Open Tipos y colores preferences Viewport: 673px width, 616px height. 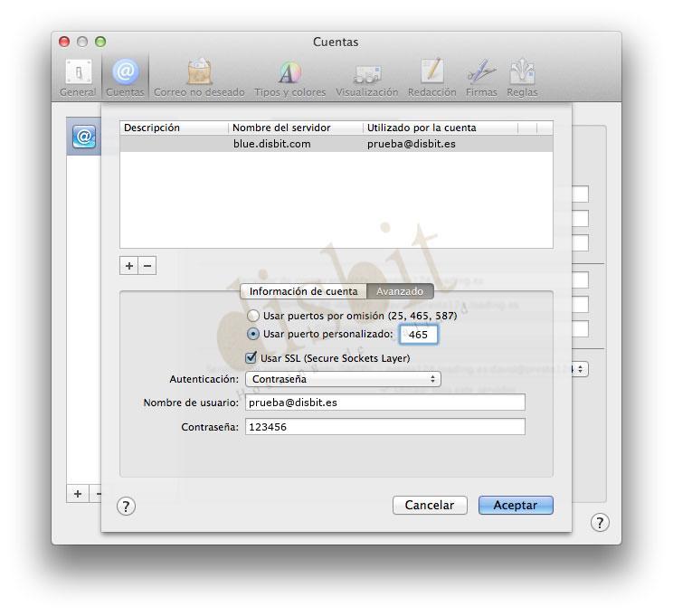tap(289, 77)
